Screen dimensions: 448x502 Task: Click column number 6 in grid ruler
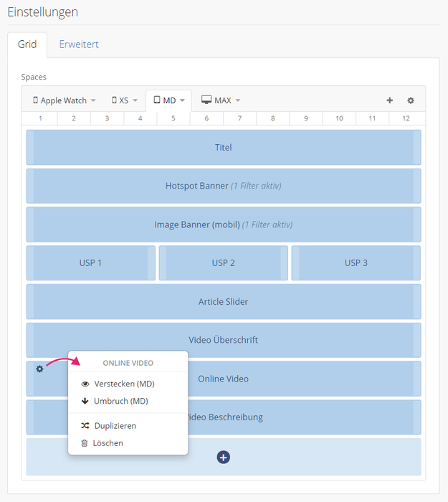pos(206,118)
